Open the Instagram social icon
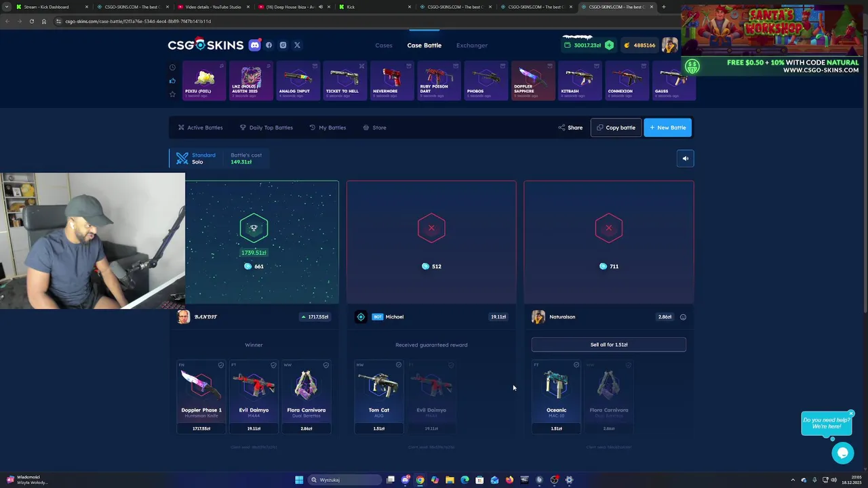 283,45
